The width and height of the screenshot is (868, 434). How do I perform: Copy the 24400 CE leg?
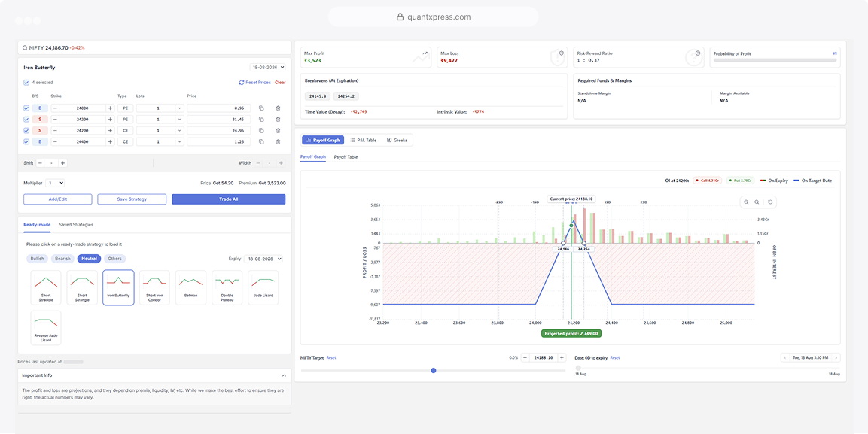click(261, 142)
